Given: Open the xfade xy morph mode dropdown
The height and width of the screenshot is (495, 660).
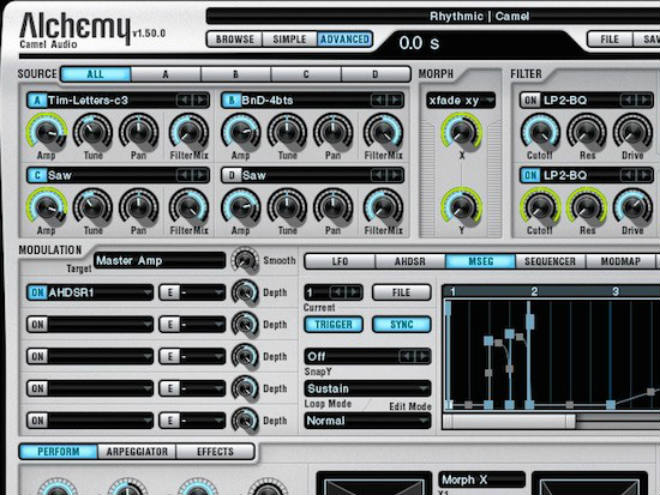Looking at the screenshot, I should (x=459, y=100).
